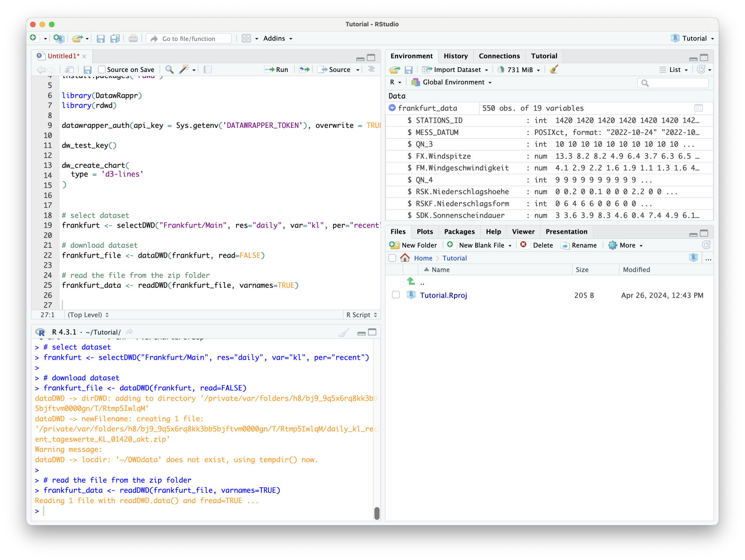This screenshot has height=560, width=745.
Task: Click the console clear broom icon
Action: (x=344, y=332)
